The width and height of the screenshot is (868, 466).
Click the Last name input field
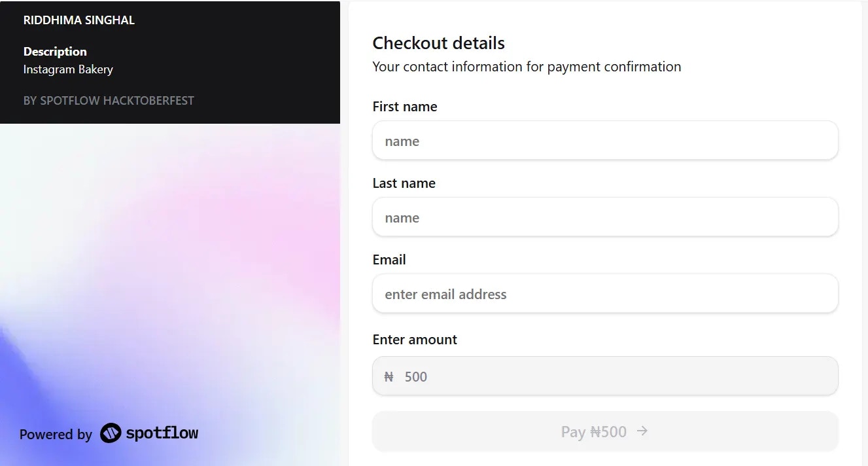coord(605,217)
